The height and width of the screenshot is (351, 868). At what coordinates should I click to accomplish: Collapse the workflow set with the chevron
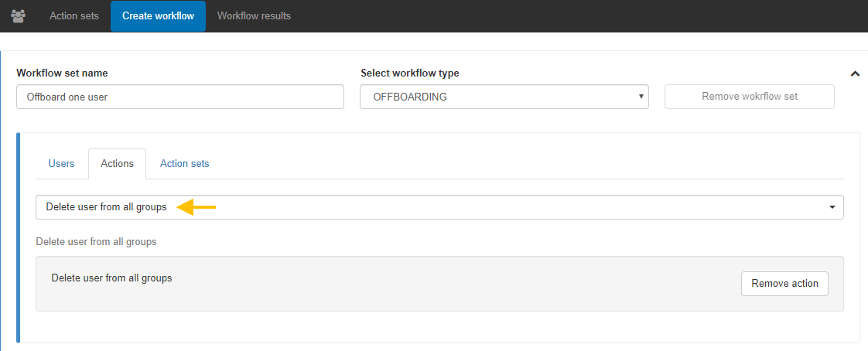855,74
